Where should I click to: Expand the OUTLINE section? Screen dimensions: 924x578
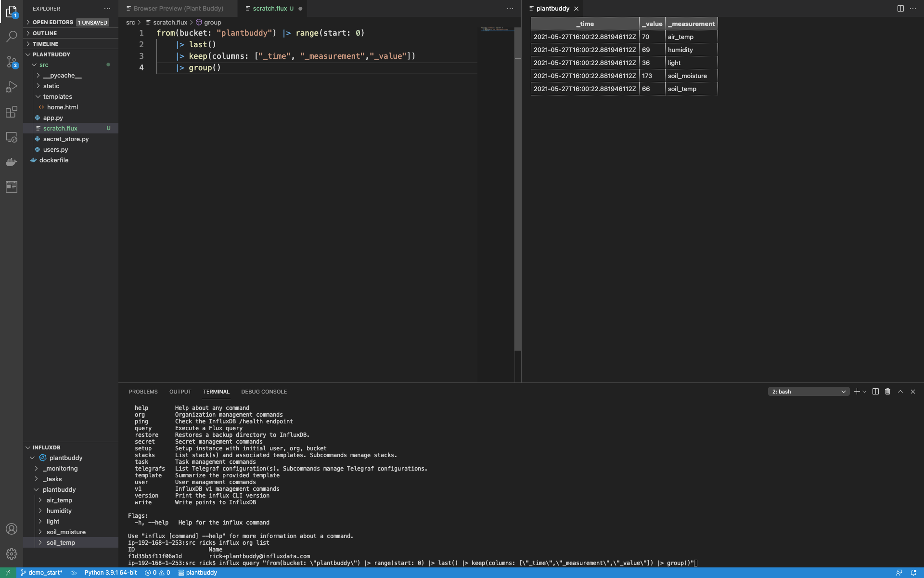pos(45,33)
